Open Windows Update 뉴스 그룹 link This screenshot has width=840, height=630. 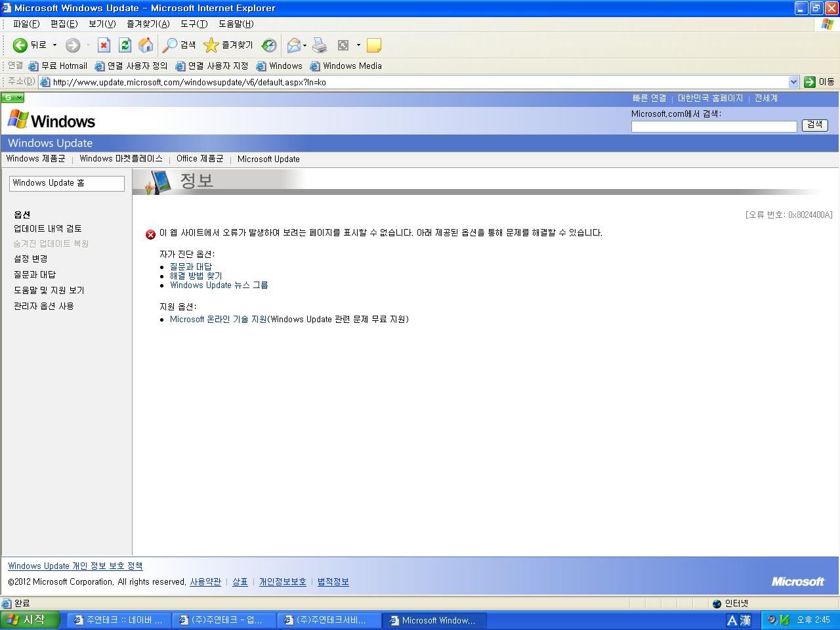coord(219,285)
